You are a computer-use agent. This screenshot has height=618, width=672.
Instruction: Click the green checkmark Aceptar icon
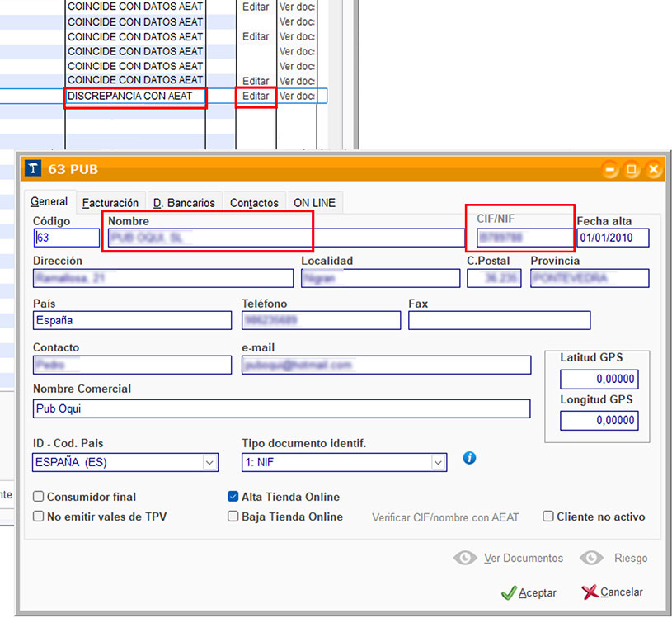(x=509, y=592)
